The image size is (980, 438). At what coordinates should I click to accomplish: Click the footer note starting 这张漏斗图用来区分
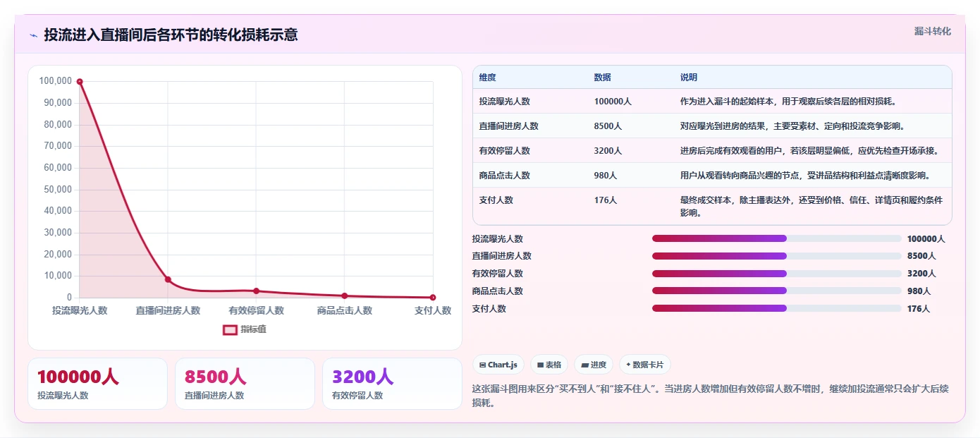pyautogui.click(x=711, y=396)
